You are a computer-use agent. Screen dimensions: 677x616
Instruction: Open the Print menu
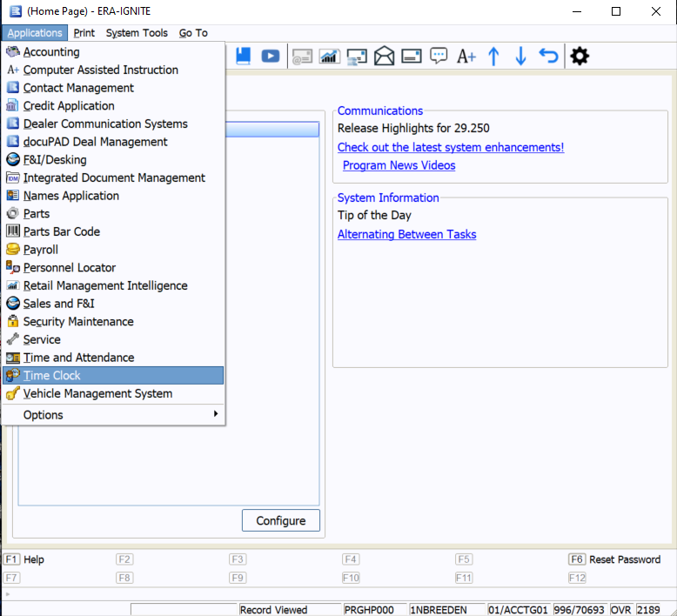click(x=84, y=33)
